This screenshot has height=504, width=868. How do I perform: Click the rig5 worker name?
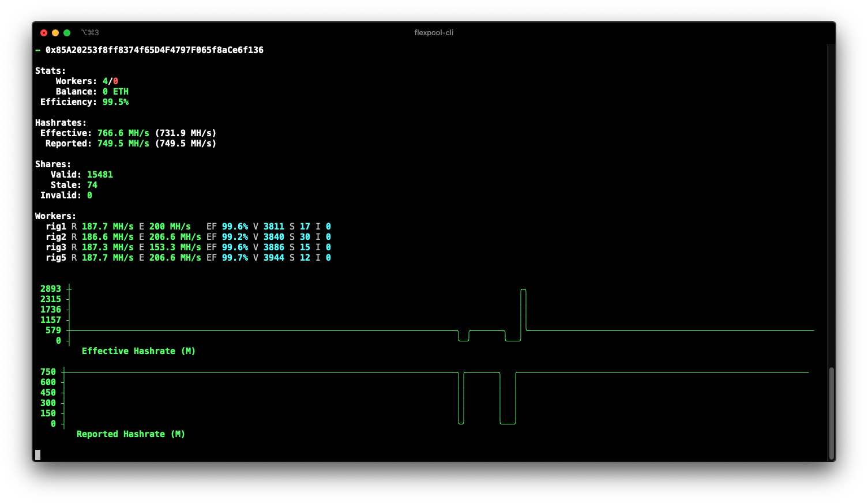56,258
